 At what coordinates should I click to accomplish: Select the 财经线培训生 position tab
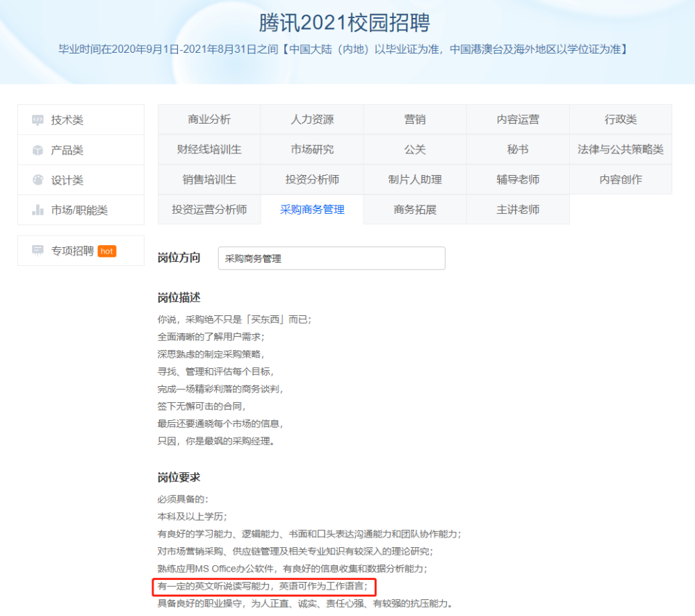tap(209, 150)
